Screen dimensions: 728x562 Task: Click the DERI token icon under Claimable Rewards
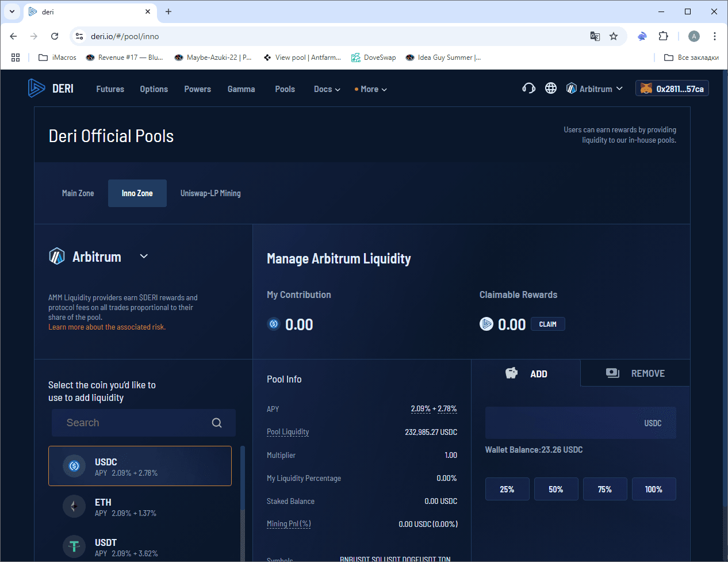click(486, 324)
